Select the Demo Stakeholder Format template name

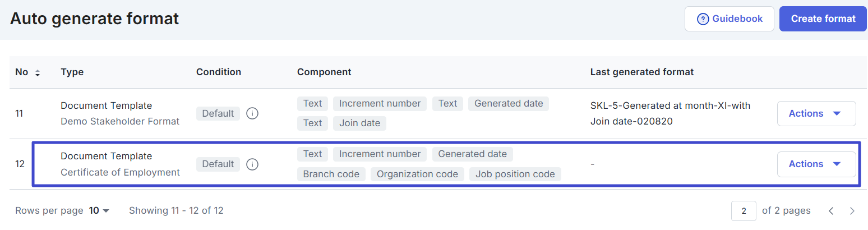coord(120,122)
